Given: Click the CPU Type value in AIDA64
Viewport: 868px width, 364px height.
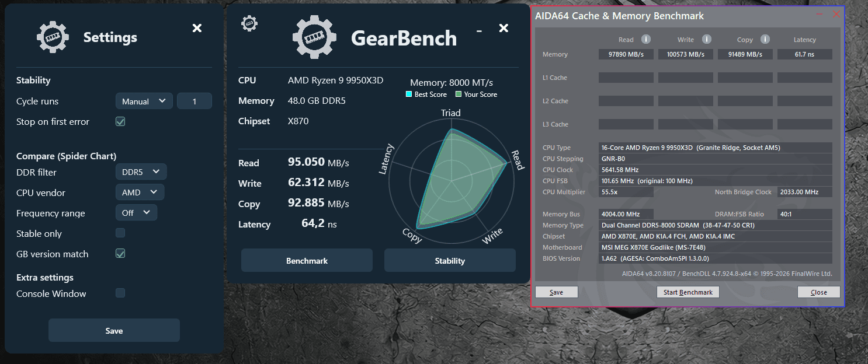Looking at the screenshot, I should click(x=716, y=148).
